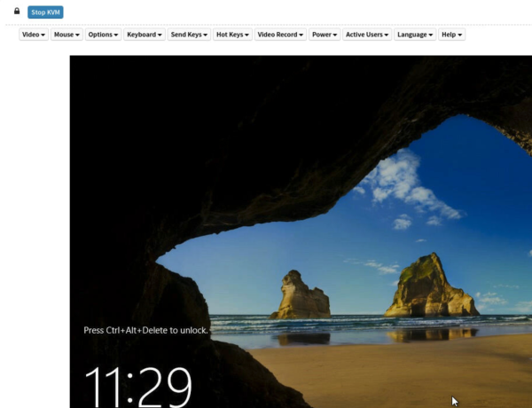The image size is (532, 408).
Task: Open the Video dropdown menu
Action: pyautogui.click(x=34, y=35)
